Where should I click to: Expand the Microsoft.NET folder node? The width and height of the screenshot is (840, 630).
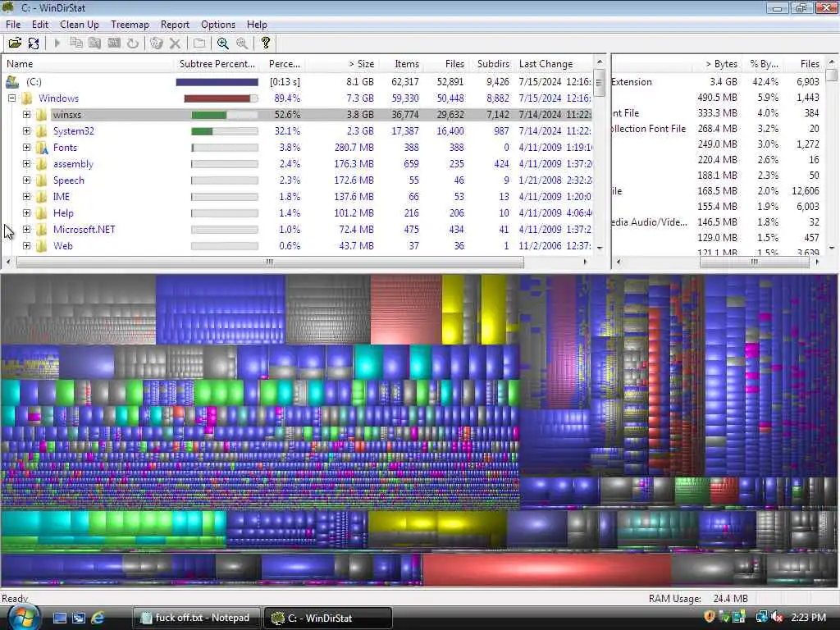click(26, 230)
